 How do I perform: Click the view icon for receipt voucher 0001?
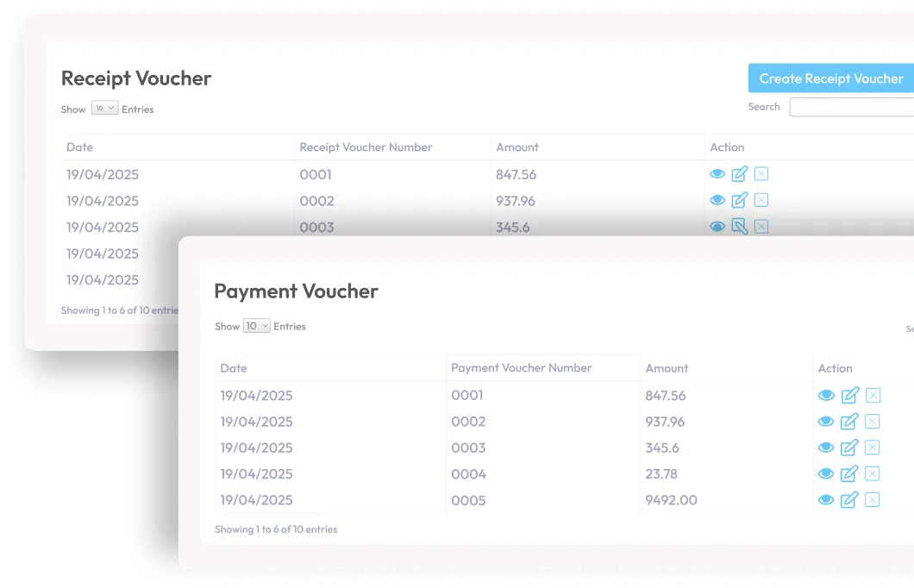(x=717, y=174)
